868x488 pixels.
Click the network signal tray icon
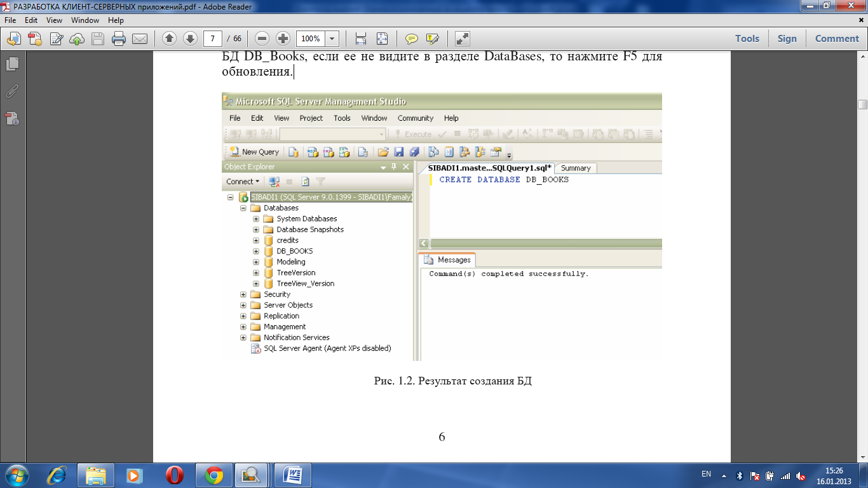[x=785, y=475]
